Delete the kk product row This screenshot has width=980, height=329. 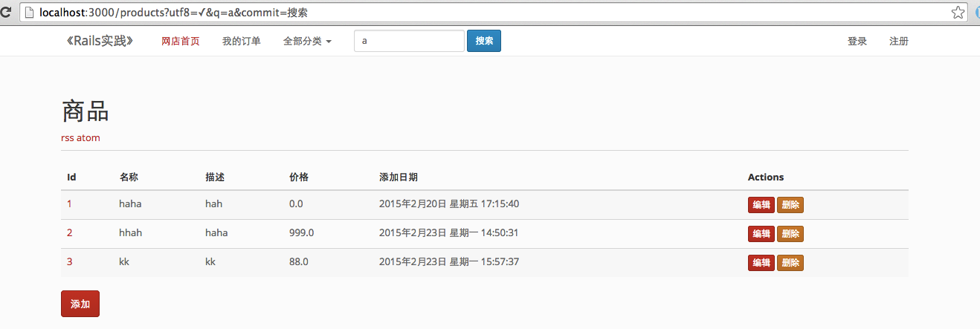790,263
